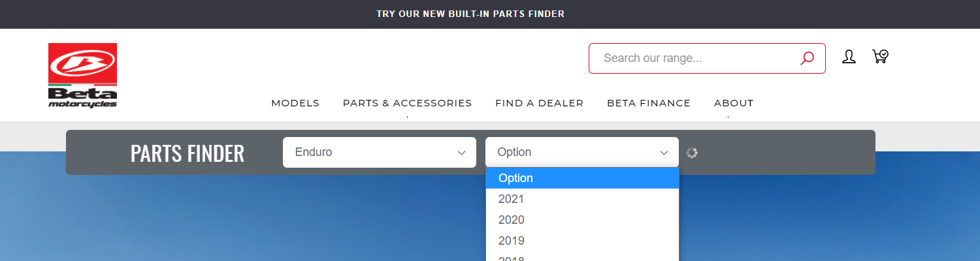The image size is (980, 261).
Task: Open the user account icon
Action: pos(849,57)
